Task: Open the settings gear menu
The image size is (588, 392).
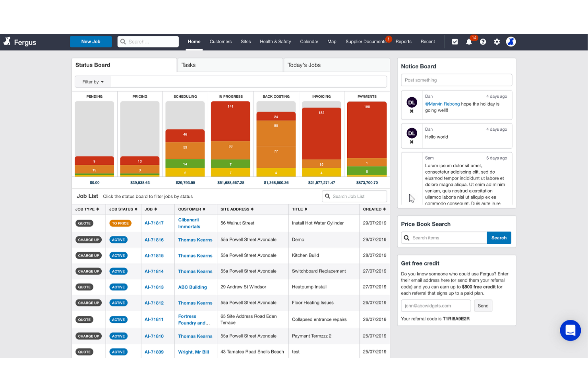Action: [x=497, y=41]
